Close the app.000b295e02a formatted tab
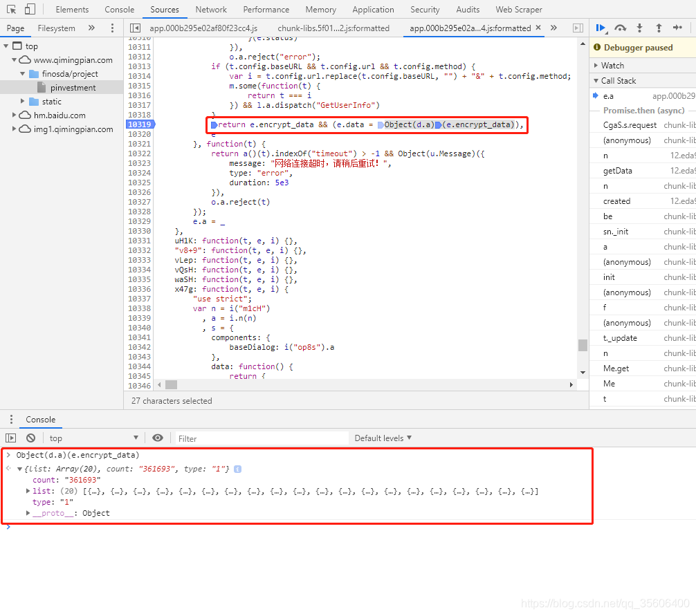The width and height of the screenshot is (696, 616). tap(538, 28)
